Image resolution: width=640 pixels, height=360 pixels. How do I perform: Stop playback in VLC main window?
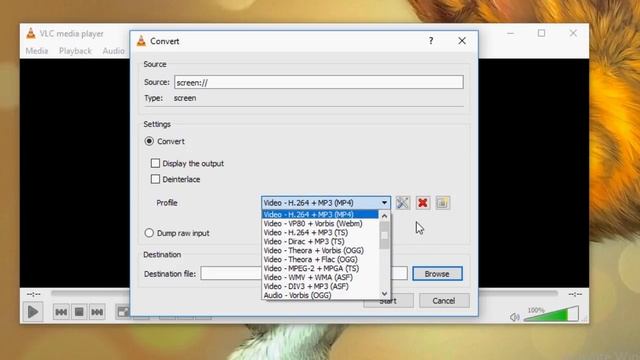(79, 312)
